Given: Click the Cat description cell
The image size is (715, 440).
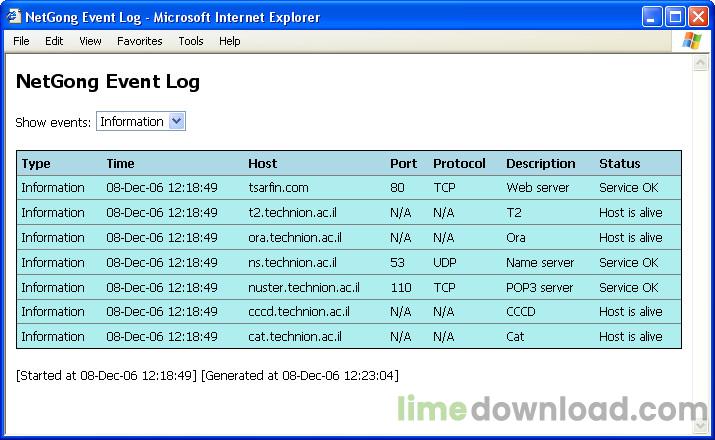Looking at the screenshot, I should [x=515, y=337].
